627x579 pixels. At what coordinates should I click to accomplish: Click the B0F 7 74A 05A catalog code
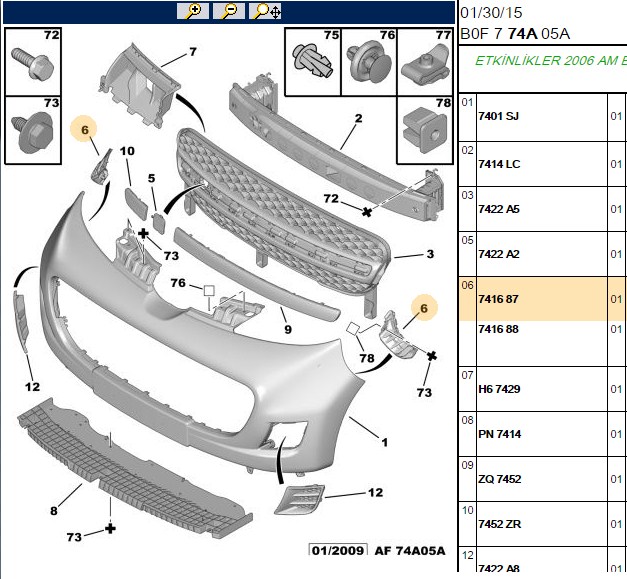(x=515, y=34)
